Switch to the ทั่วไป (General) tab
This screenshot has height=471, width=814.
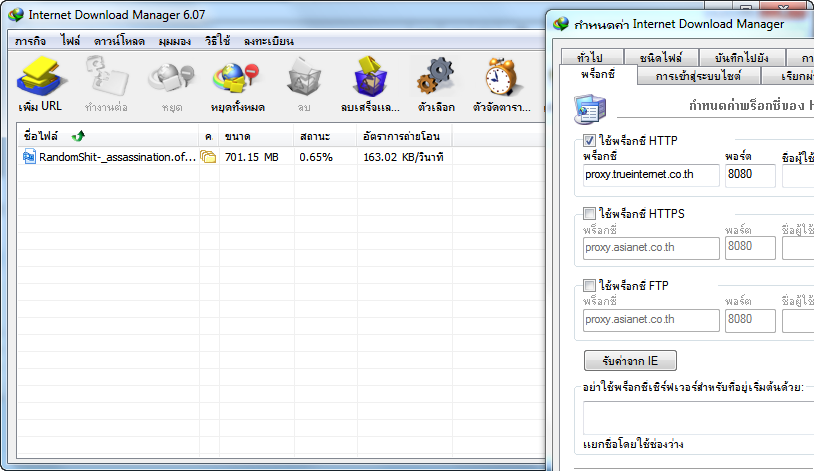coord(592,57)
